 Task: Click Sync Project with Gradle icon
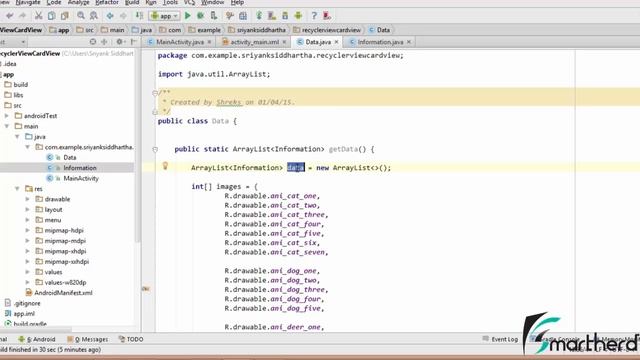coord(259,16)
